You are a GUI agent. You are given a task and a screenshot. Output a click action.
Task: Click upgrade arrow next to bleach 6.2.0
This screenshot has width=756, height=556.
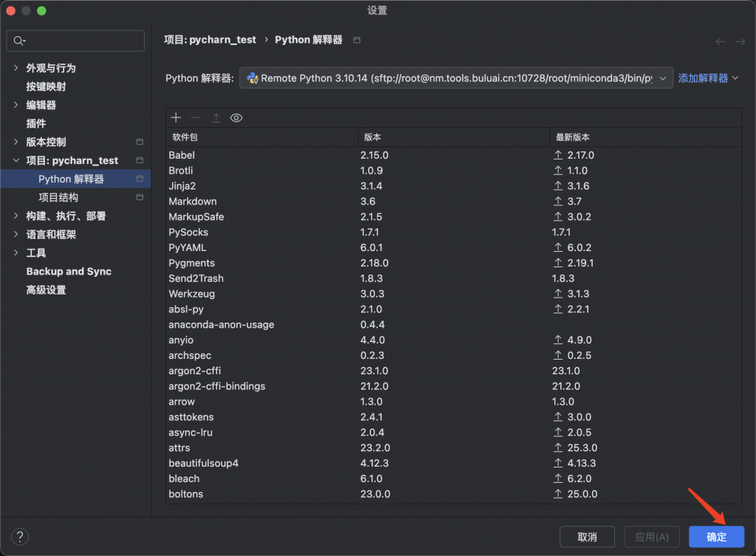tap(558, 478)
